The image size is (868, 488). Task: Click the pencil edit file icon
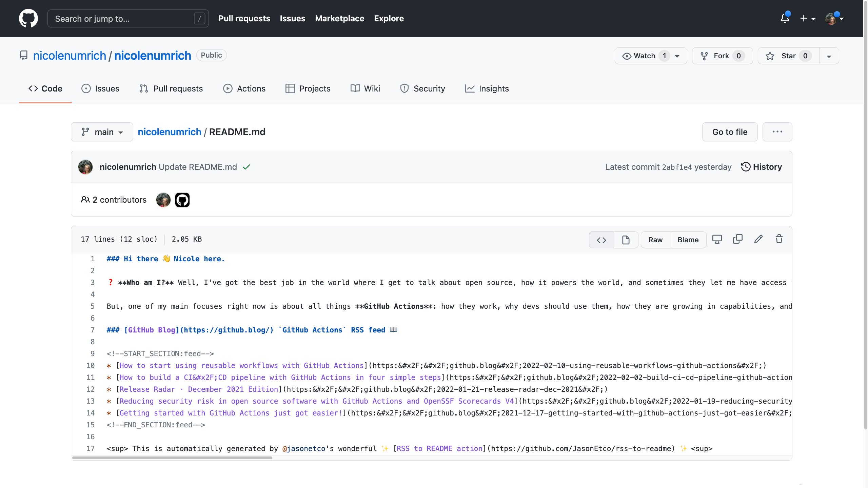click(x=758, y=239)
